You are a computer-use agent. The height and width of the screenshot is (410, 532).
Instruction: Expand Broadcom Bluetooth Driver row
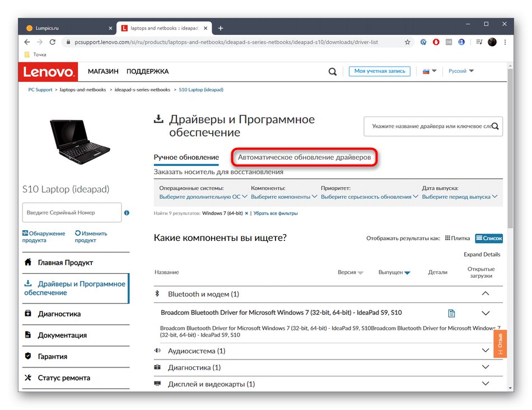(486, 313)
